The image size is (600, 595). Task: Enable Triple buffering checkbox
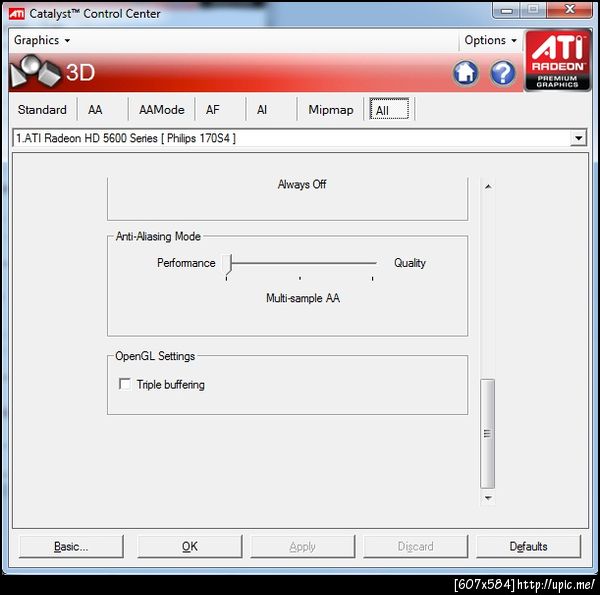pyautogui.click(x=125, y=384)
